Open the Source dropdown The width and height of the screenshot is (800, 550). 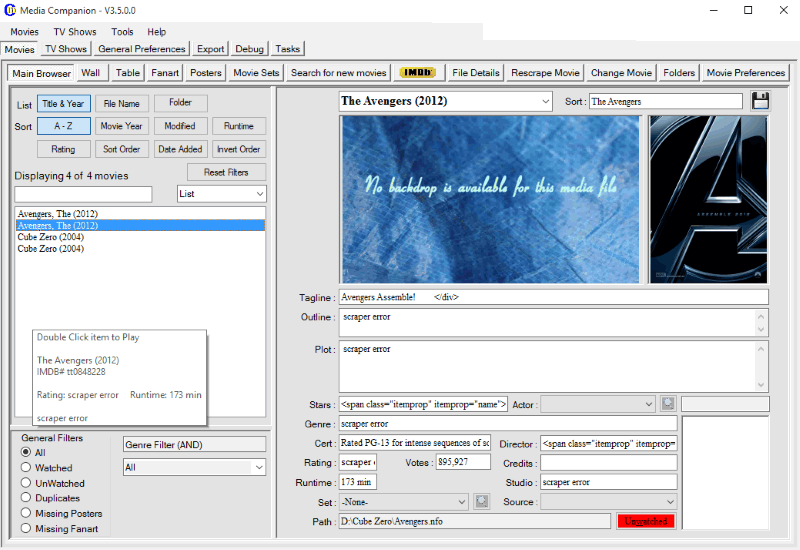coord(609,502)
